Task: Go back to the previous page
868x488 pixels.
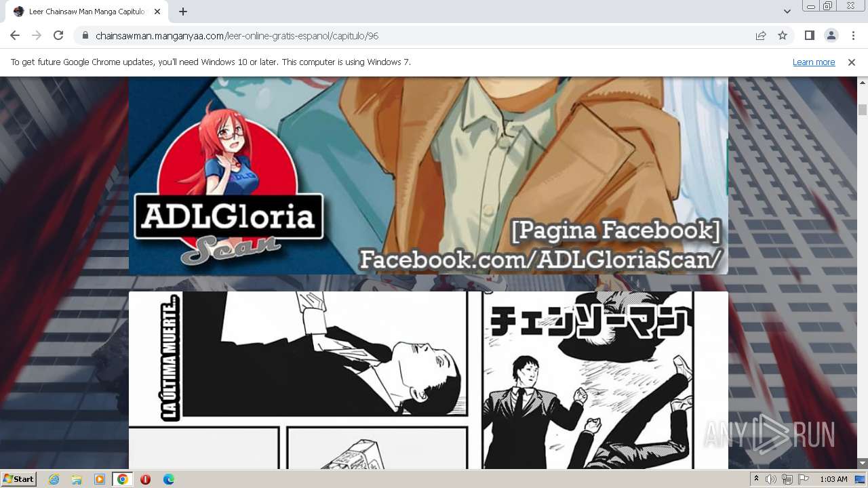Action: pos(15,35)
